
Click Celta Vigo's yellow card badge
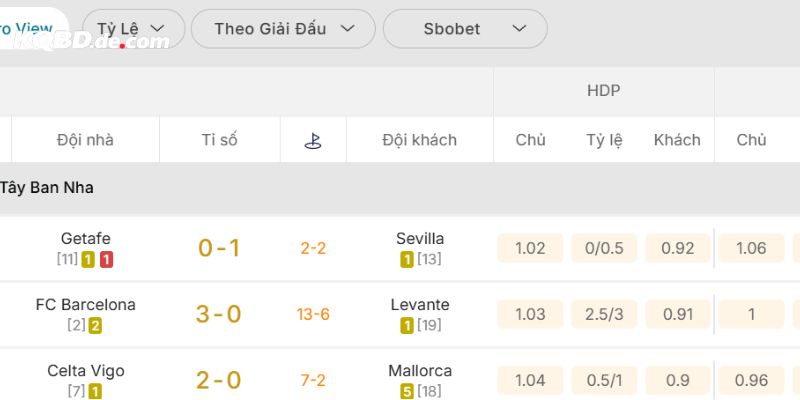(95, 392)
